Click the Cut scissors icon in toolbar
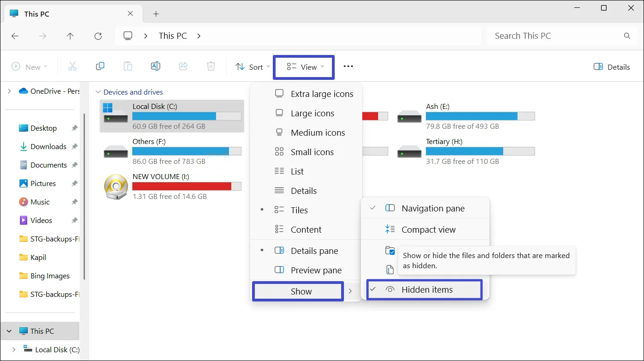The height and width of the screenshot is (361, 644). click(72, 66)
